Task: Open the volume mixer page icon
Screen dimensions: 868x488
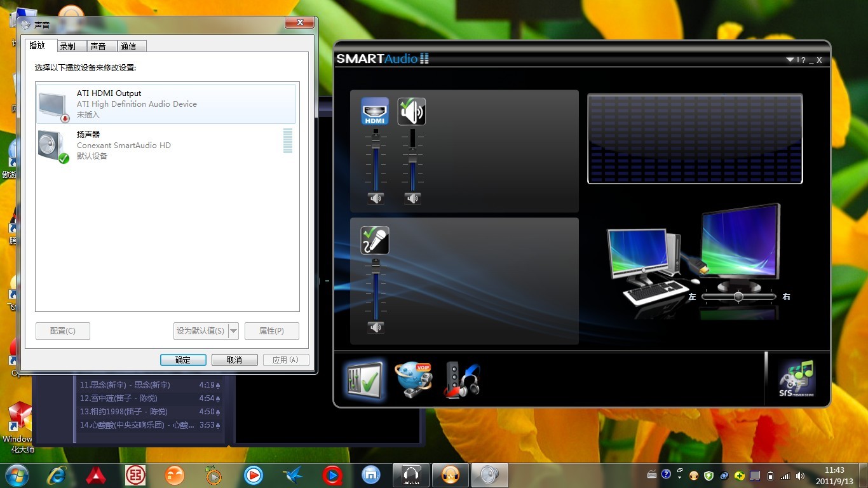Action: pyautogui.click(x=363, y=380)
